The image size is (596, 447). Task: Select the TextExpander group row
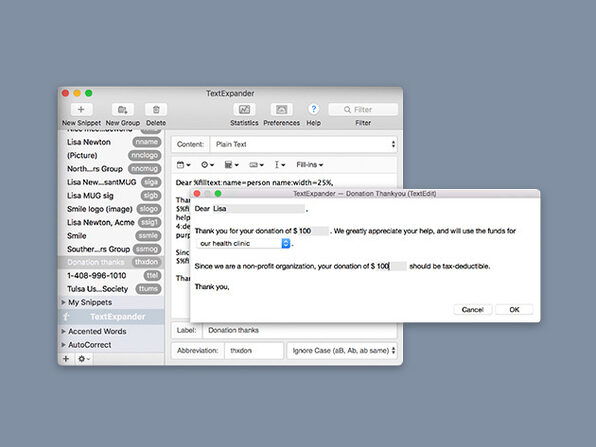pyautogui.click(x=111, y=317)
